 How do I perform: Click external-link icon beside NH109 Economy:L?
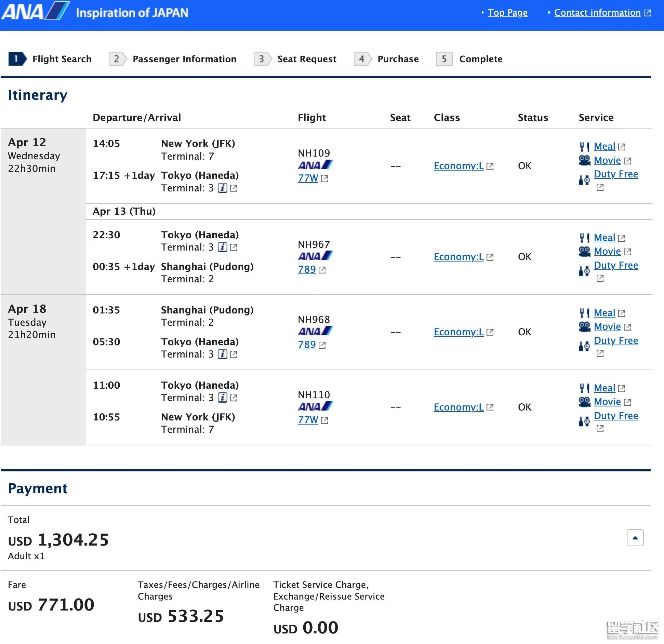[490, 166]
